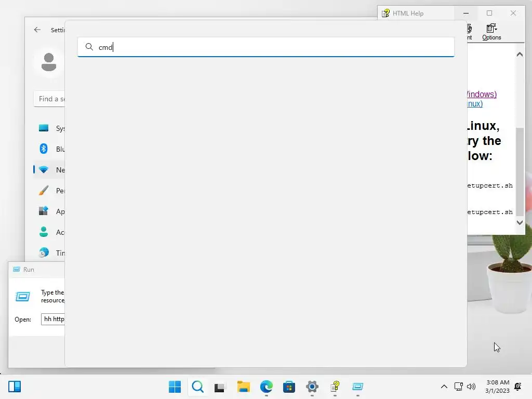Click the Settings user avatar picture
This screenshot has height=399, width=532.
coord(49,62)
